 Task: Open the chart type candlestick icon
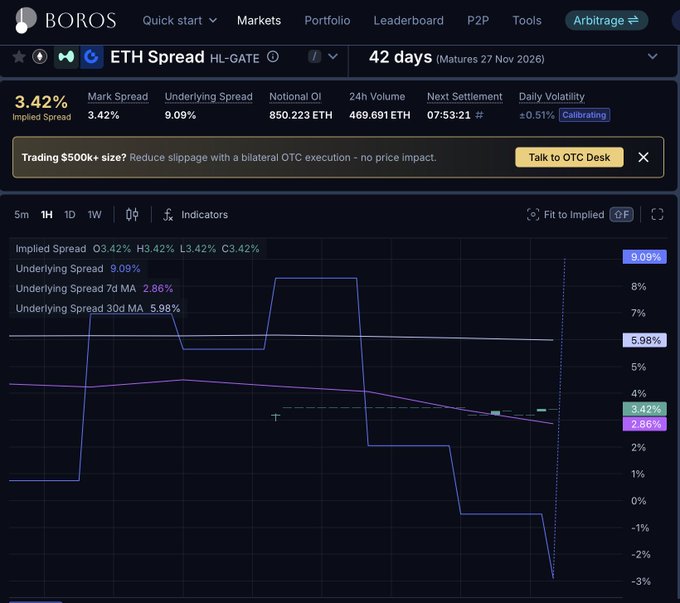pos(132,214)
